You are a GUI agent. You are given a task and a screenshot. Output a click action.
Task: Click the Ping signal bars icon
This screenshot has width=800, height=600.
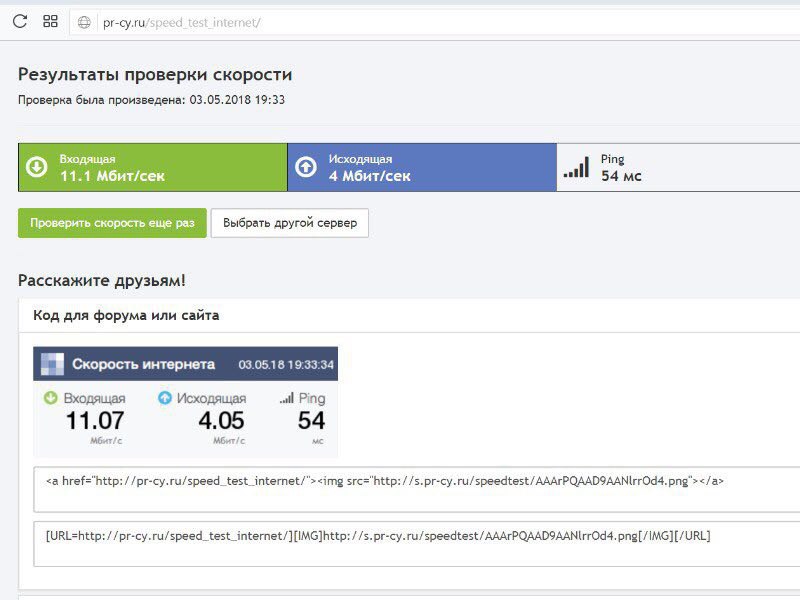coord(577,167)
